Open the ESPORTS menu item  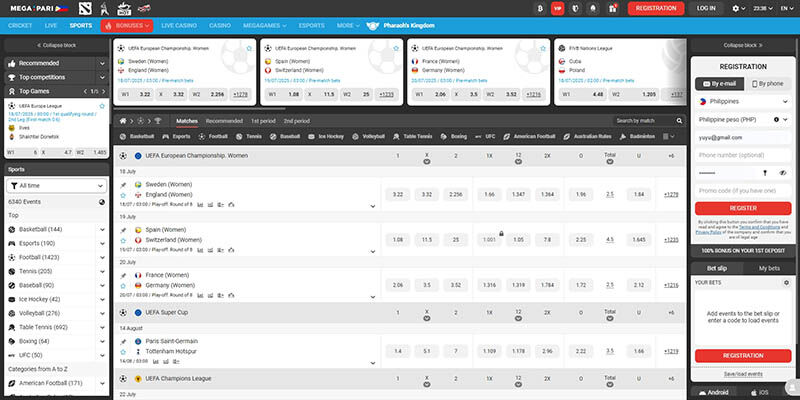311,26
